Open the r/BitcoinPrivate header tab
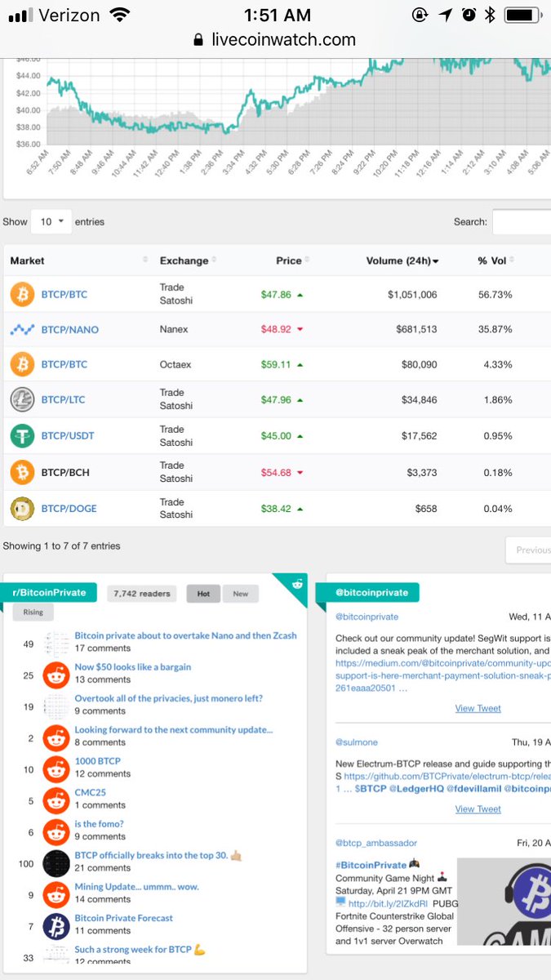The height and width of the screenshot is (980, 551). pyautogui.click(x=49, y=592)
